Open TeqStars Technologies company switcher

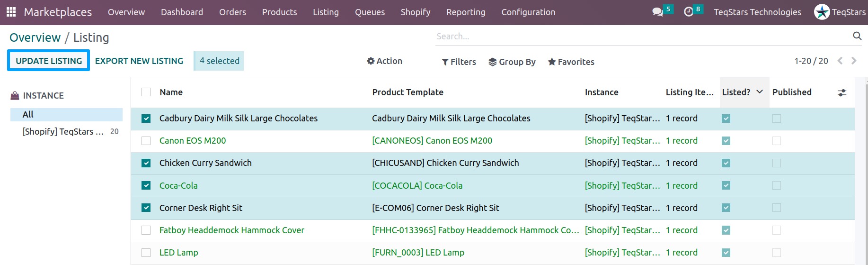757,12
